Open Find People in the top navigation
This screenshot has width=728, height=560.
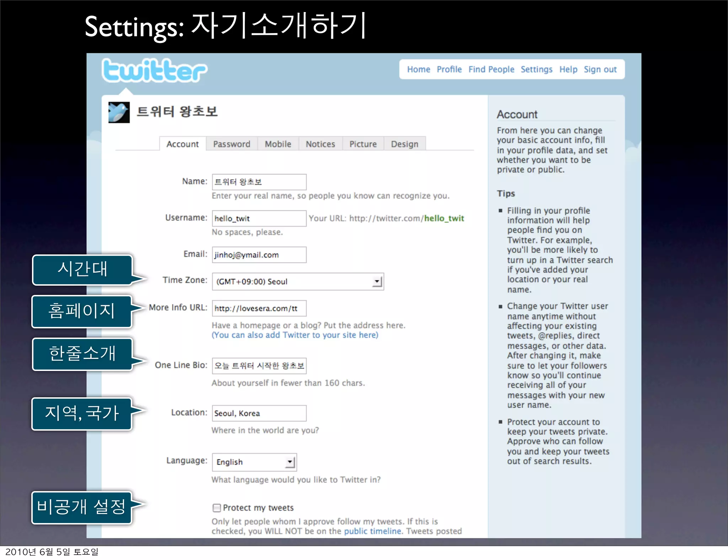(491, 69)
